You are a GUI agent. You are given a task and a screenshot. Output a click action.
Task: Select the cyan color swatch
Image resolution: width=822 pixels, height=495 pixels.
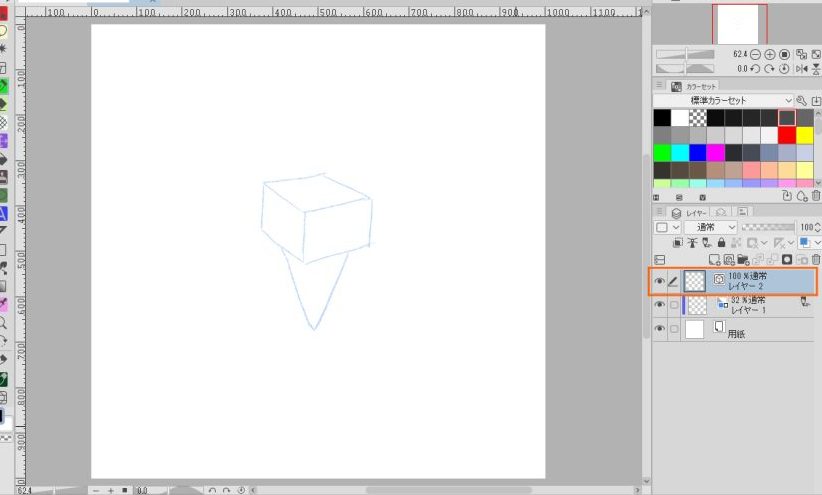pos(680,153)
